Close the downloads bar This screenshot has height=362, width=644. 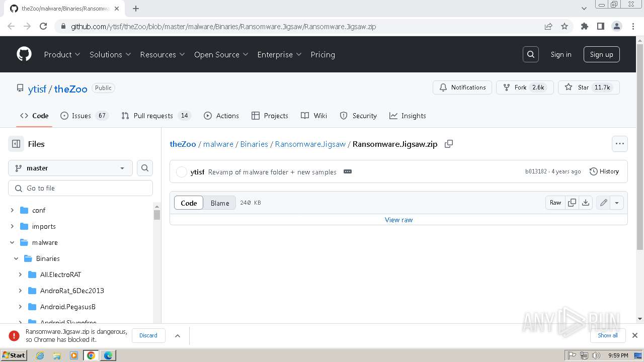click(x=635, y=335)
